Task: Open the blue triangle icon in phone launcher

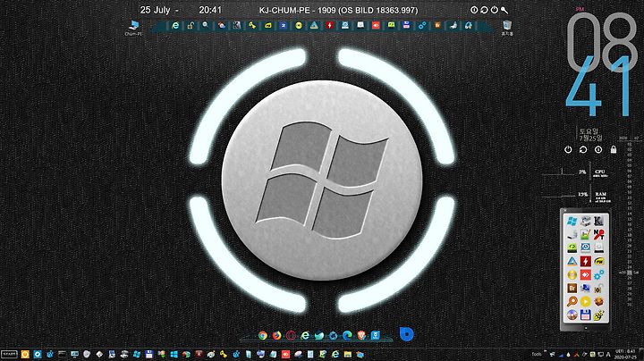Action: tap(572, 261)
